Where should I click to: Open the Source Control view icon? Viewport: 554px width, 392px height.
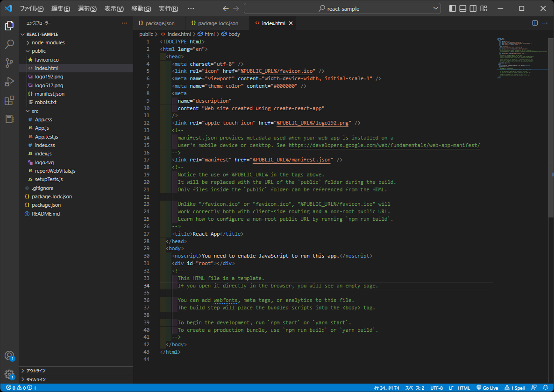9,63
